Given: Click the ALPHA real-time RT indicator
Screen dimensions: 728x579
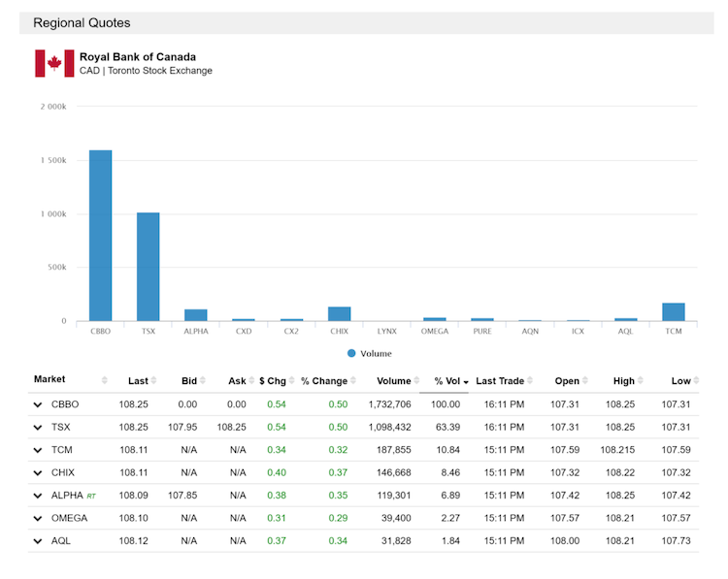Looking at the screenshot, I should (91, 495).
